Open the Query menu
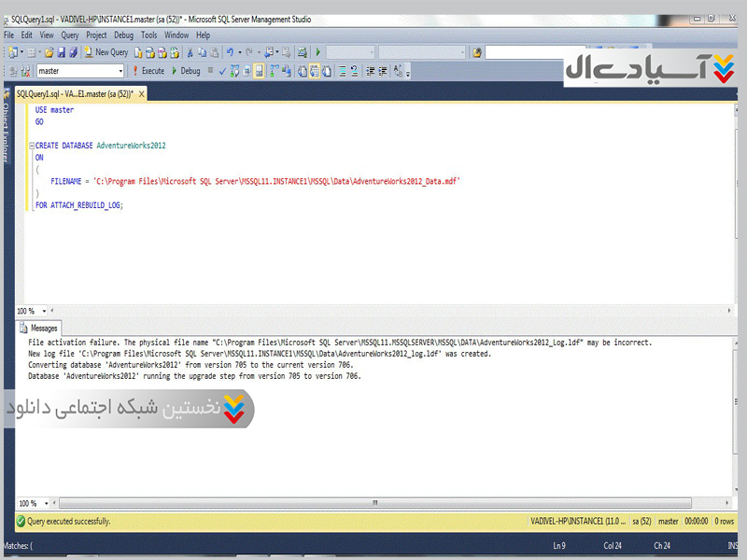Image resolution: width=747 pixels, height=560 pixels. 70,35
